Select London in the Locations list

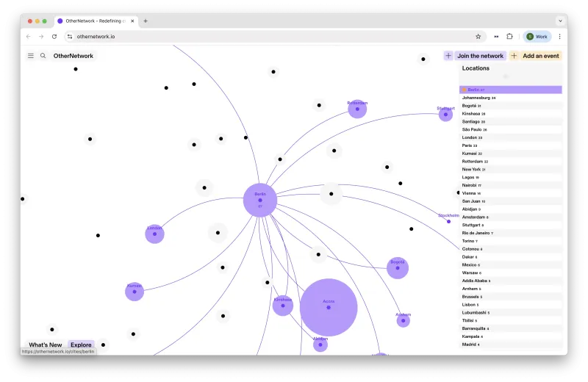[x=510, y=137]
